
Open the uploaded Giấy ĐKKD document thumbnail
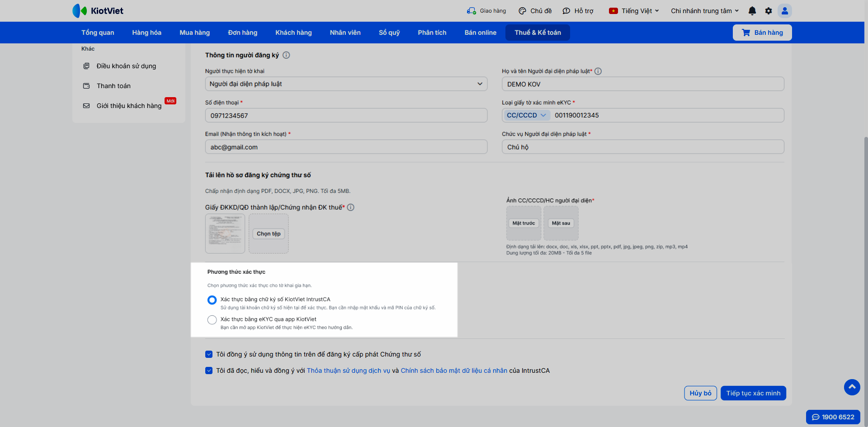[x=225, y=234]
